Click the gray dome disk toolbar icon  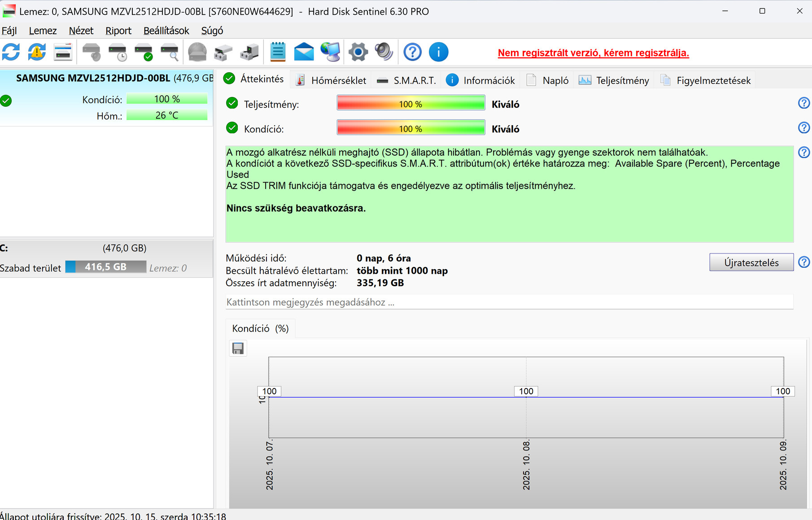point(197,52)
